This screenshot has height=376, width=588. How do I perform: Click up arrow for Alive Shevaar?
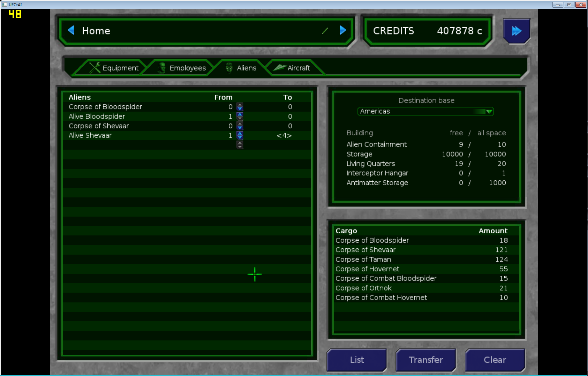[x=240, y=133]
